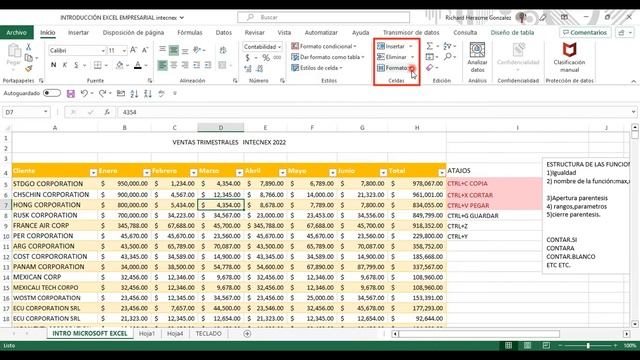Viewport: 640px width, 360px height.
Task: Open the Diseño de tabla tab
Action: 512,33
